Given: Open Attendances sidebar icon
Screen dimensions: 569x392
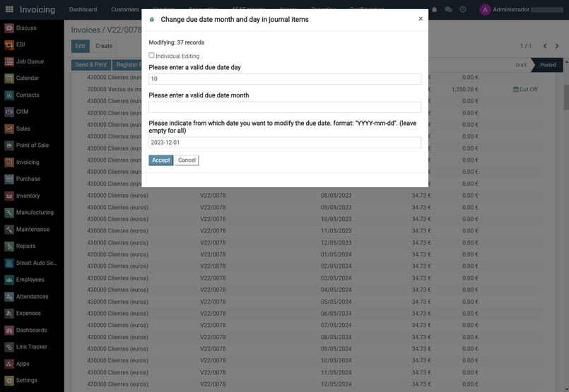Looking at the screenshot, I should coord(9,297).
